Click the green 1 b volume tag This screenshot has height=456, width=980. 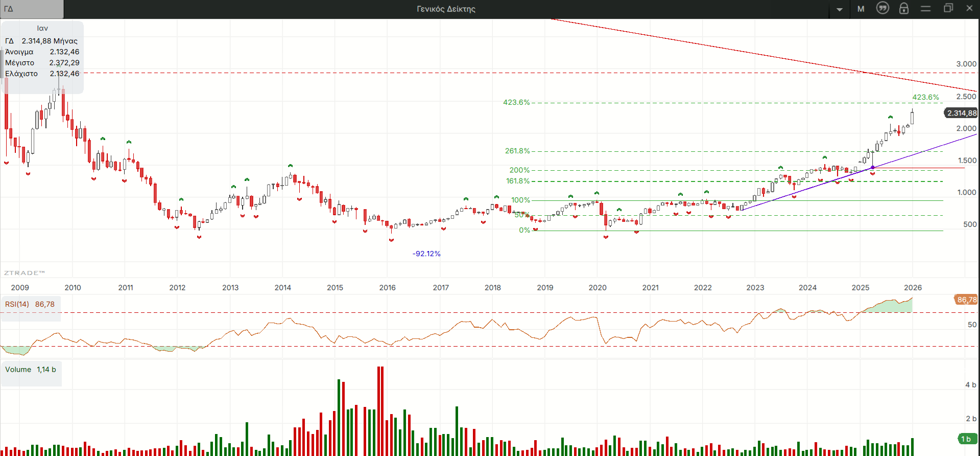click(966, 439)
